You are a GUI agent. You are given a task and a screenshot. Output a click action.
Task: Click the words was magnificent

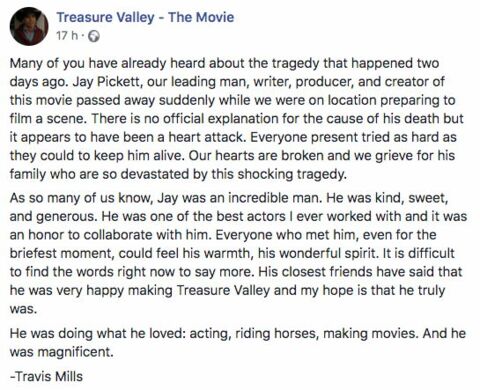[62, 352]
